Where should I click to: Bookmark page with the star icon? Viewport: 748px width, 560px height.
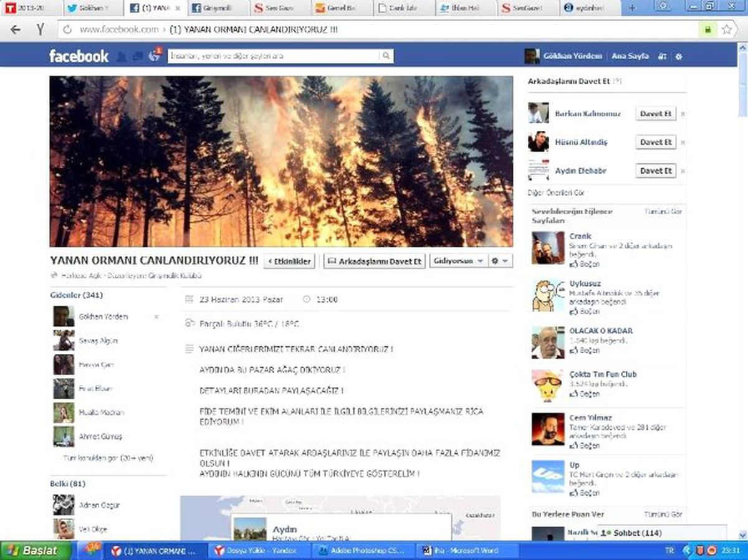tap(727, 29)
